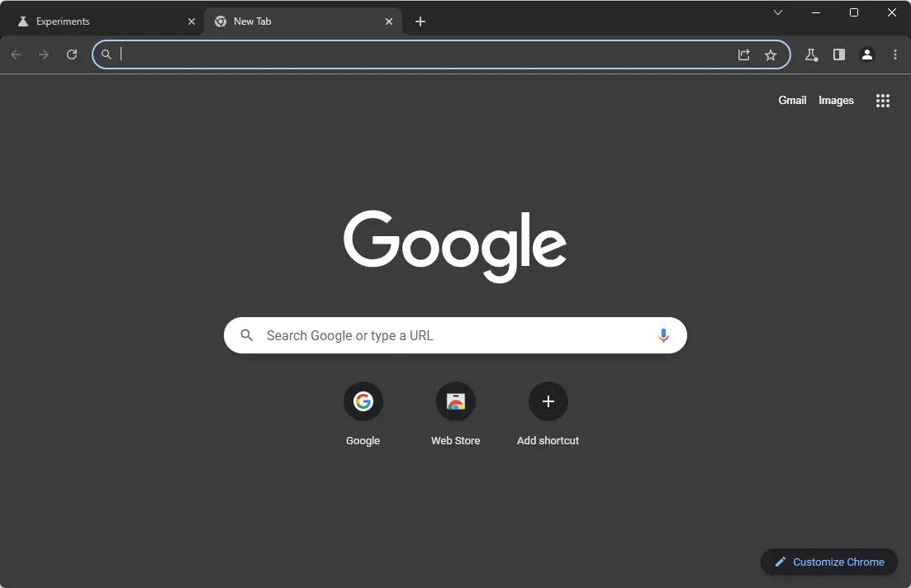The image size is (911, 588).
Task: Click the "Web Store" label text
Action: pos(456,440)
